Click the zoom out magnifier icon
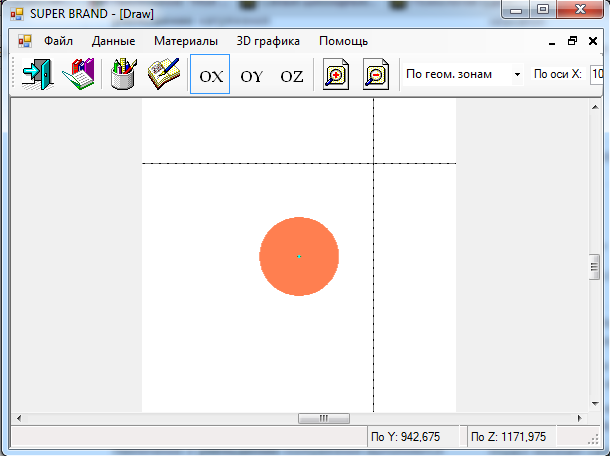 point(376,74)
